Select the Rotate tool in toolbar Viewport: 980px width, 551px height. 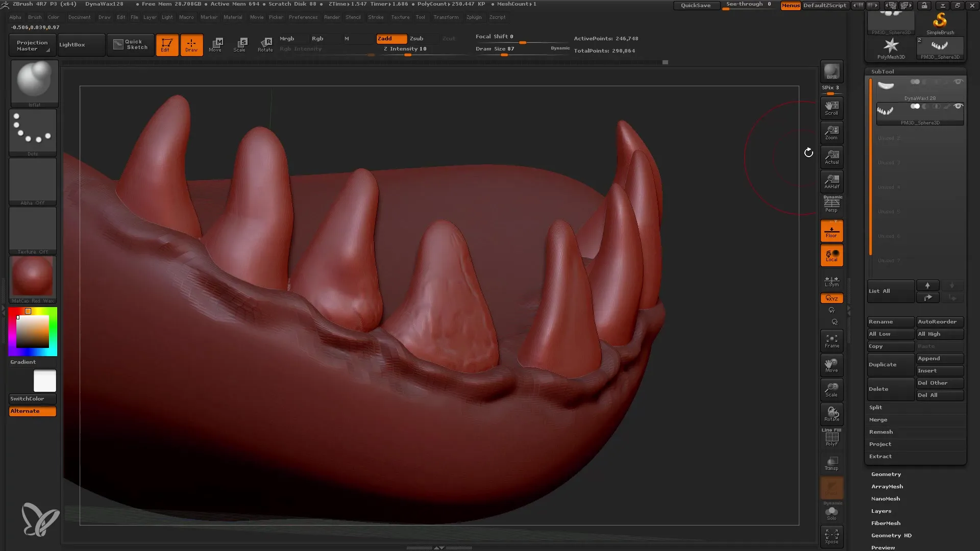[265, 44]
